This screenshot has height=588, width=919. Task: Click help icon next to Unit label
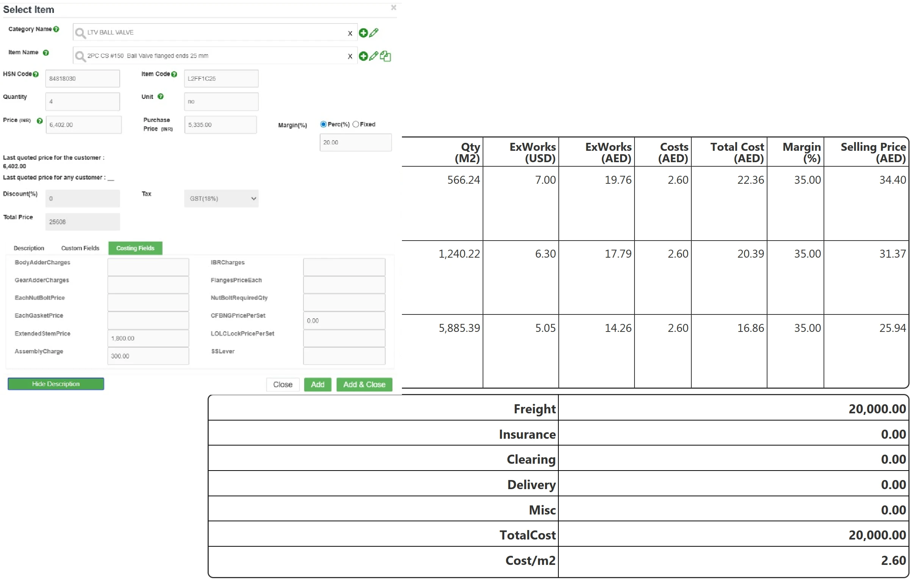(161, 97)
